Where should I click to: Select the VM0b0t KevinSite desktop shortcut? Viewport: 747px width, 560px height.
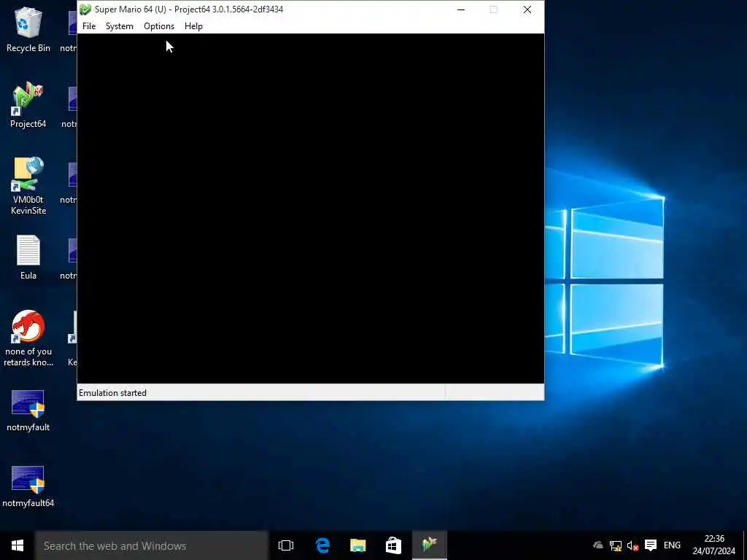click(x=28, y=186)
